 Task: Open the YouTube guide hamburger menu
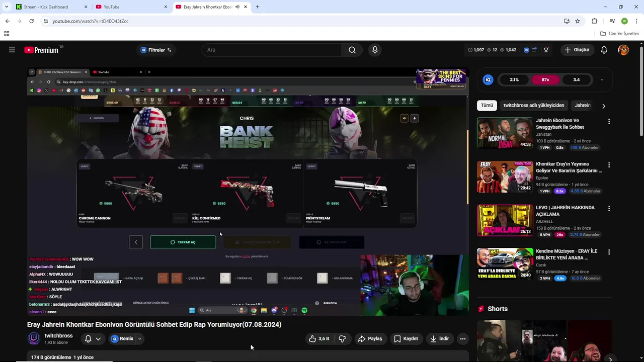tap(12, 50)
